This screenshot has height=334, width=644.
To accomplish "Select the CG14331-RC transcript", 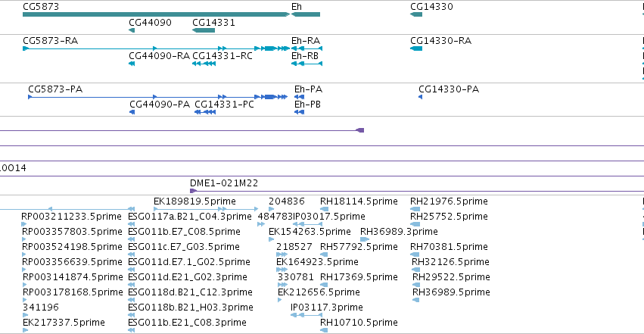I will (204, 64).
